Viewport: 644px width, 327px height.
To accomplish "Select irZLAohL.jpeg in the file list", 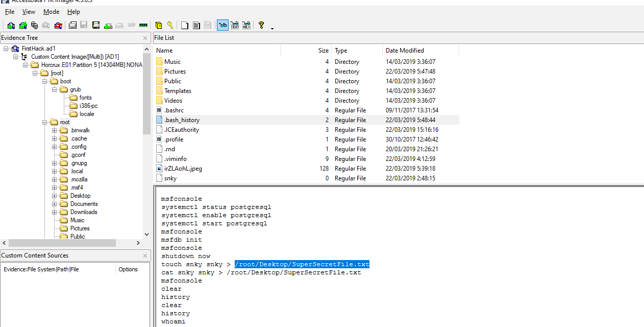I will [x=183, y=169].
